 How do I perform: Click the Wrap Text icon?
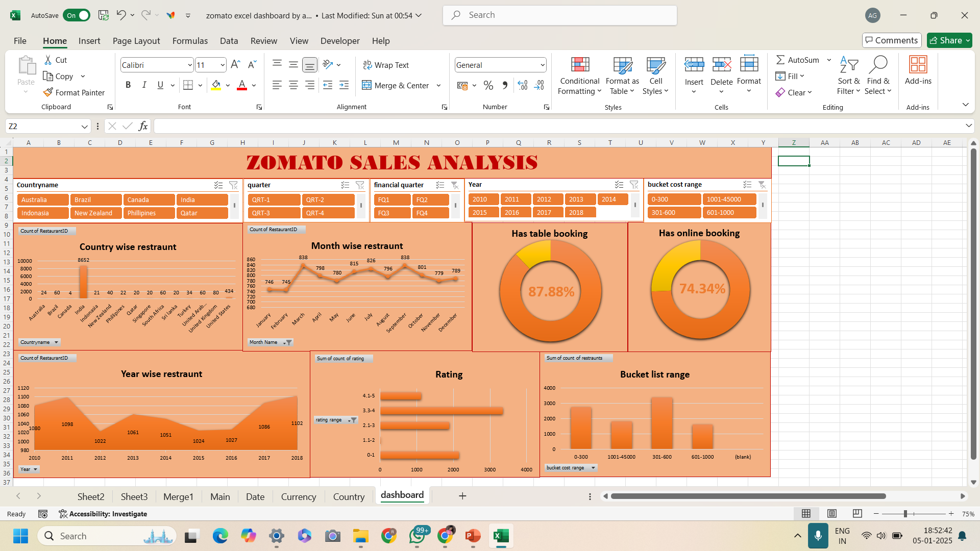point(367,65)
